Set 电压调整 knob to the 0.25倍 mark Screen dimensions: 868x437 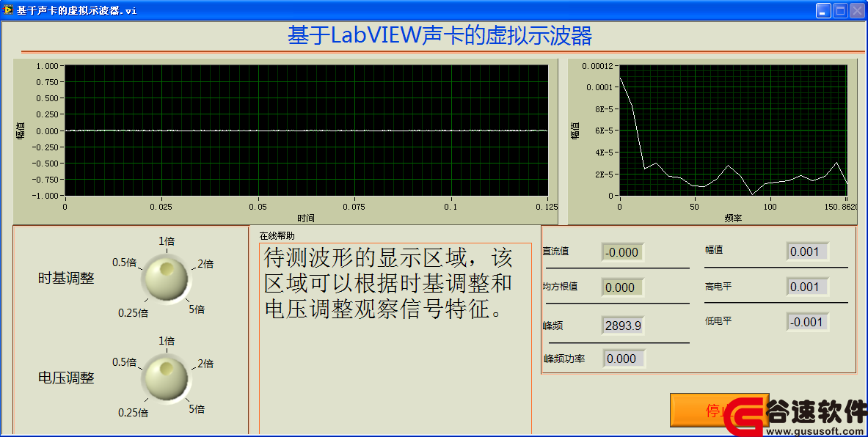(x=133, y=413)
